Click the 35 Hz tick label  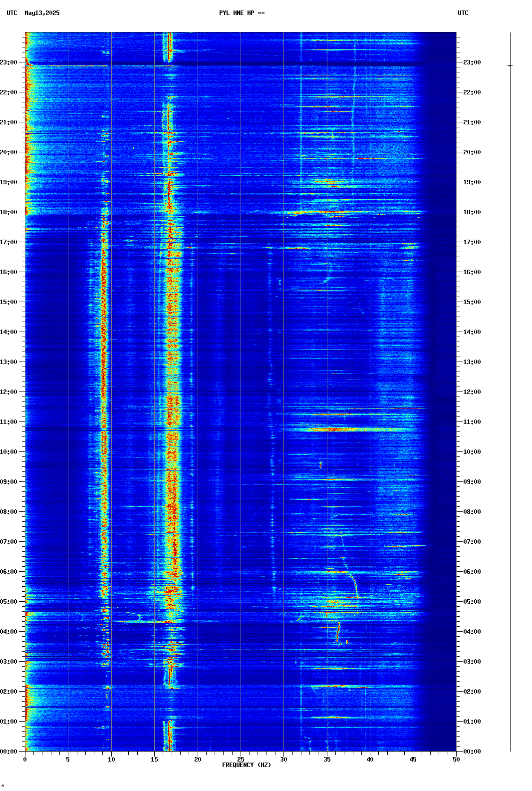point(327,760)
